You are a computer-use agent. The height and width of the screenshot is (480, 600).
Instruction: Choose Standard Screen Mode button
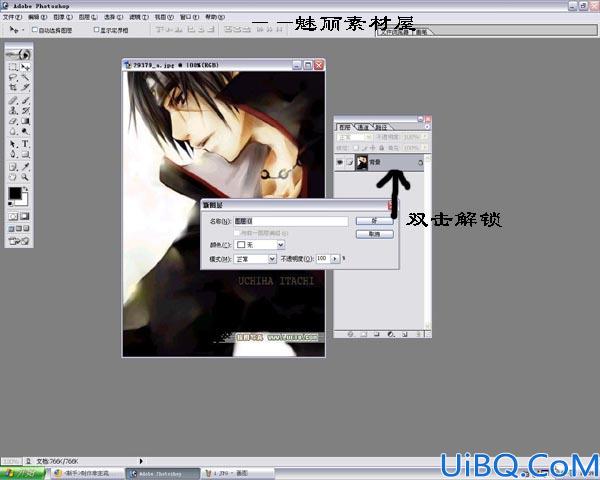coord(11,229)
